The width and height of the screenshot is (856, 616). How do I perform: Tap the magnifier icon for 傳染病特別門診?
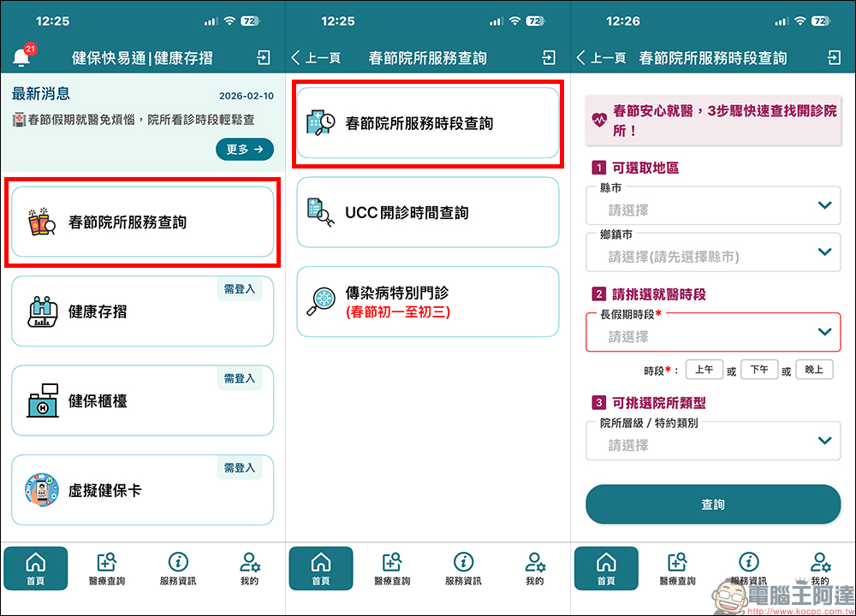pyautogui.click(x=323, y=301)
